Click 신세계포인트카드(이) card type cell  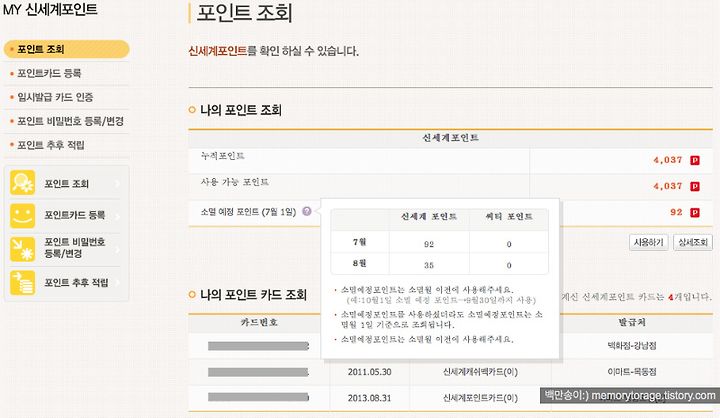pos(480,398)
